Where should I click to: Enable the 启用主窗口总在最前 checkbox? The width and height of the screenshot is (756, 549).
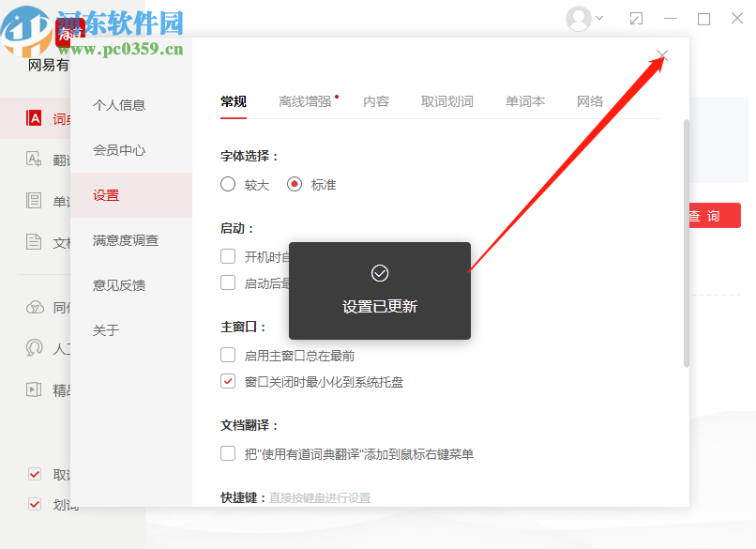228,355
